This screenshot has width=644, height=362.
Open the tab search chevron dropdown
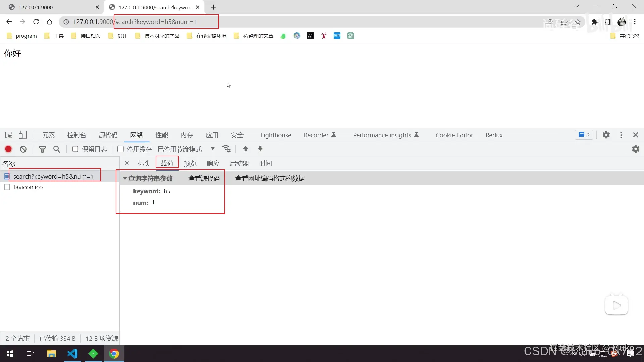tap(576, 6)
